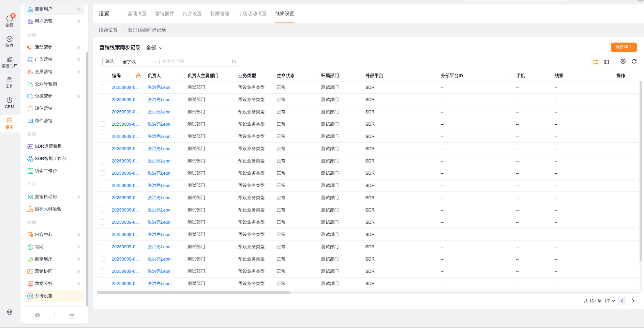
Task: Check the first table row checkbox
Action: [103, 87]
